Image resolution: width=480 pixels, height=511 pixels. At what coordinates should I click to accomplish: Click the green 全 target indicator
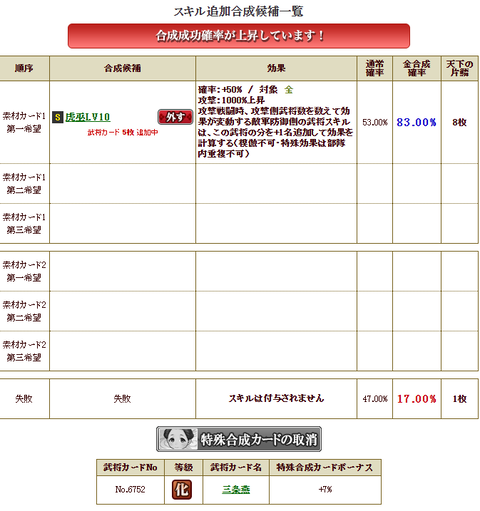point(289,90)
